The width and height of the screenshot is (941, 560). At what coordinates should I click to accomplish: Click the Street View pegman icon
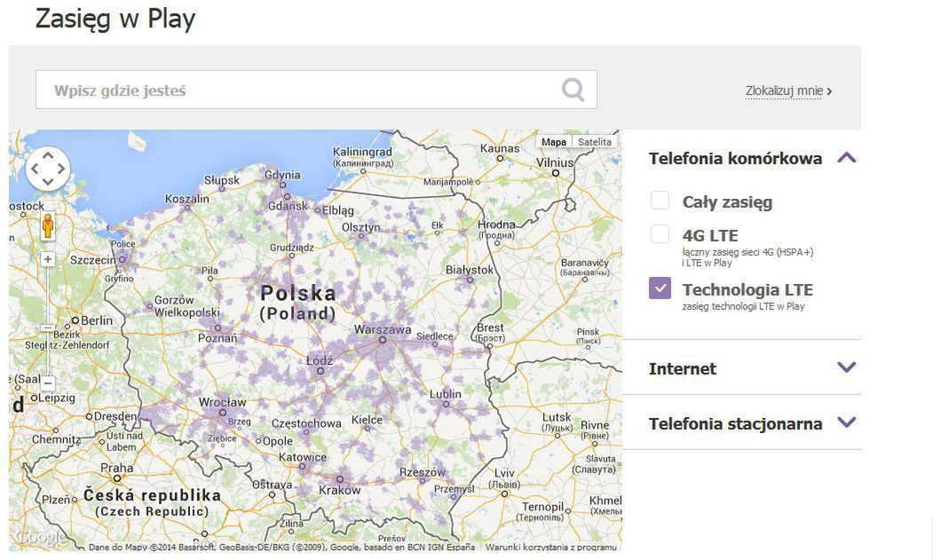click(x=48, y=226)
